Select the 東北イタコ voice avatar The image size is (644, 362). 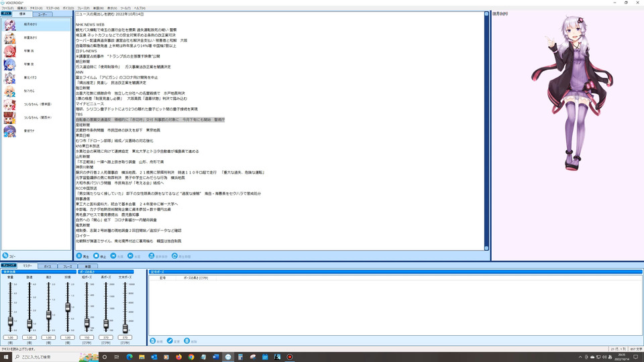(9, 78)
